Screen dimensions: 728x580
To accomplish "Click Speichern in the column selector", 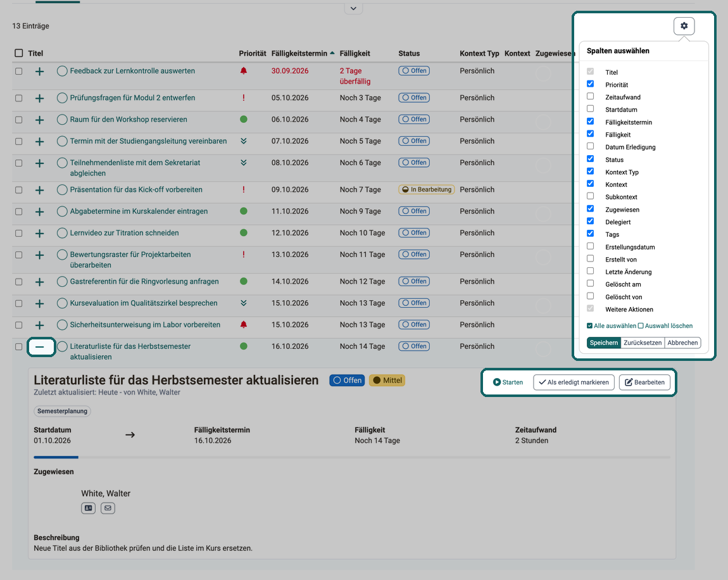I will [x=603, y=343].
